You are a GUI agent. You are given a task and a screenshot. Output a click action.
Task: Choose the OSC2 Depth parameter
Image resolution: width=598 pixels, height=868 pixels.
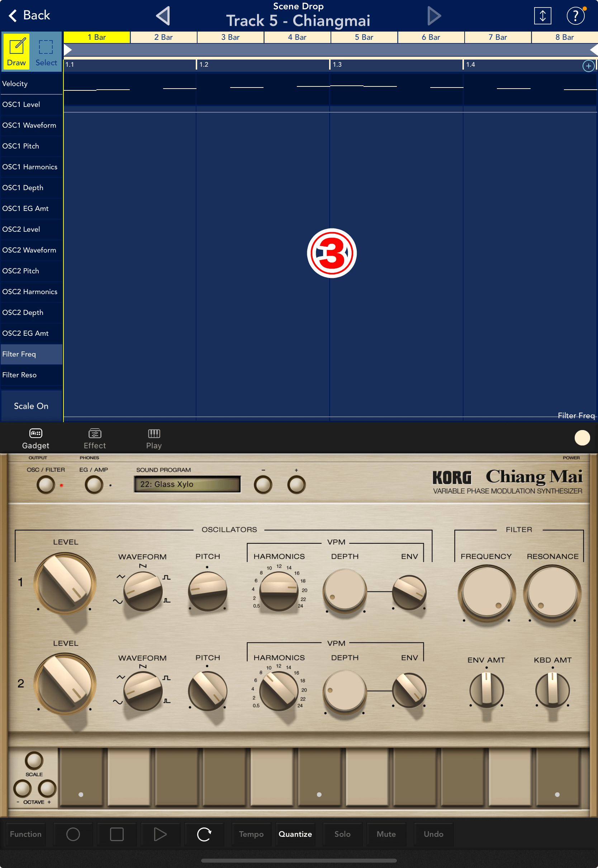[x=32, y=312]
